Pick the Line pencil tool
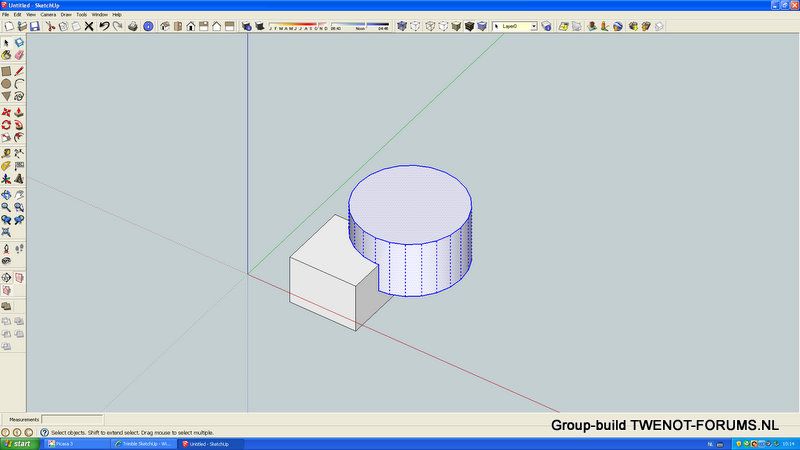 point(19,71)
